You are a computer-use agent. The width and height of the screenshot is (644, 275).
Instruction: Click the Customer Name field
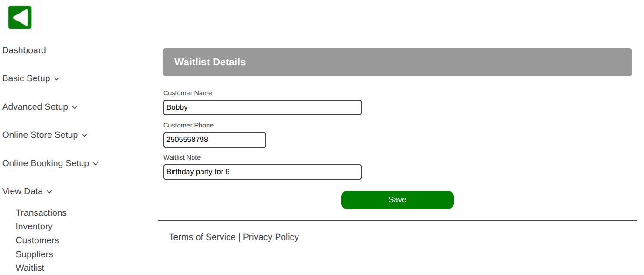pos(262,107)
